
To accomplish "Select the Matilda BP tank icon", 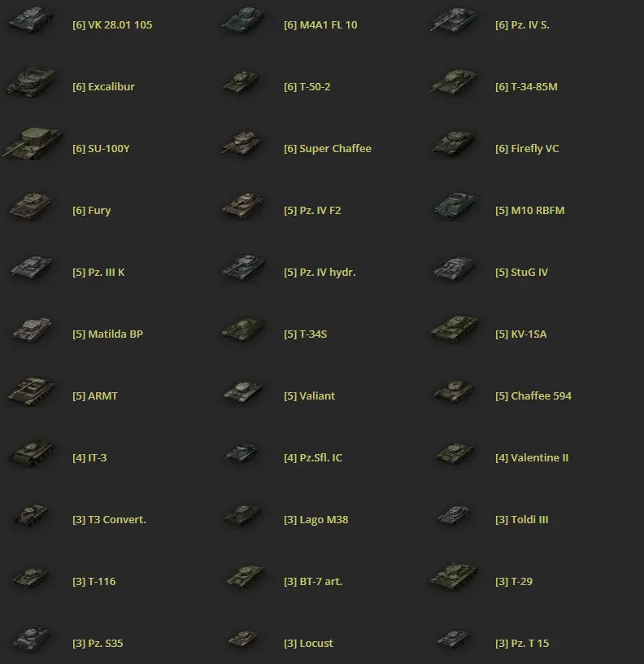I will (x=32, y=330).
